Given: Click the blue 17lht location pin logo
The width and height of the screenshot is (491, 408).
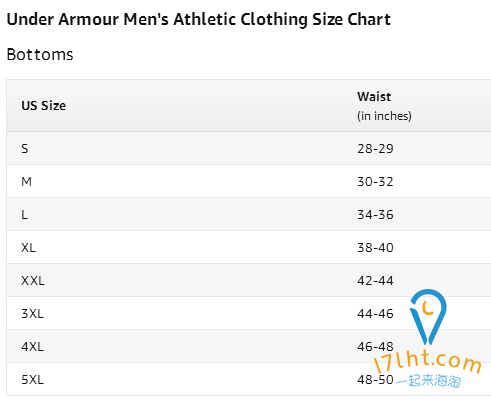Looking at the screenshot, I should (x=428, y=317).
